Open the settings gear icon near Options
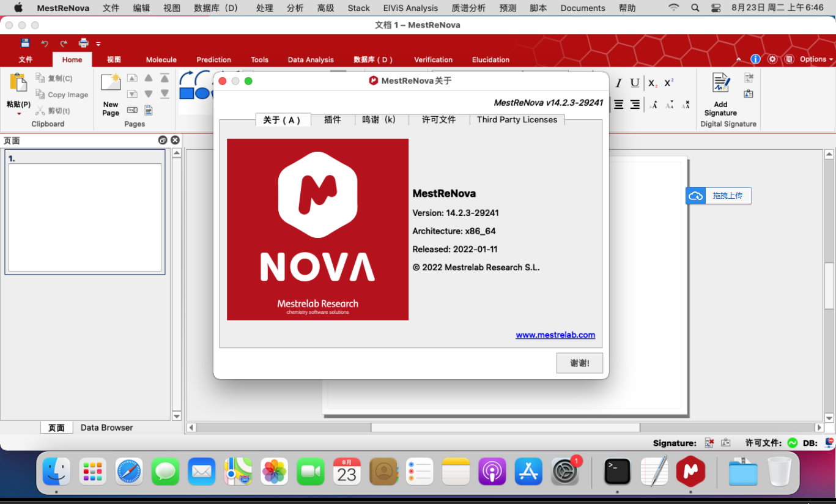The width and height of the screenshot is (836, 504). [x=772, y=59]
